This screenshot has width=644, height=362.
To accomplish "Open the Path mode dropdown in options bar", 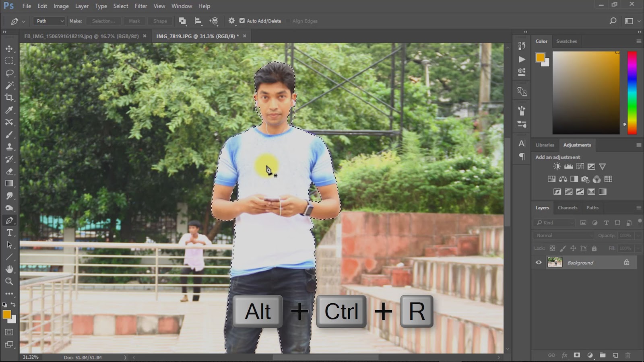I will tap(48, 21).
